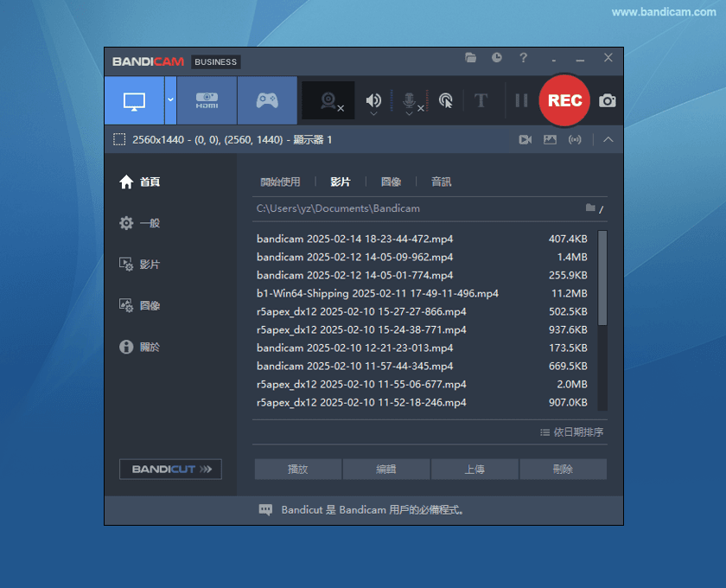
Task: Open 首頁 home sidebar item
Action: pos(139,182)
